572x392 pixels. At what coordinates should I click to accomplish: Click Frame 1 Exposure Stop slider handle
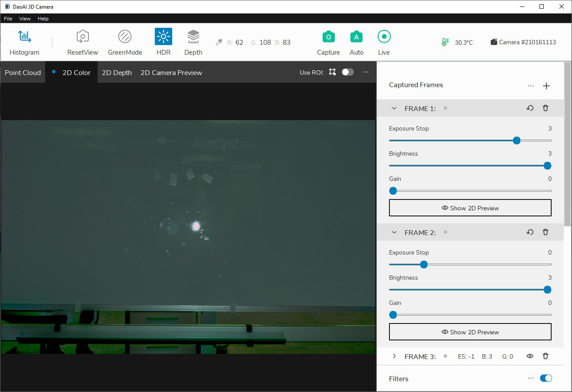[x=516, y=140]
